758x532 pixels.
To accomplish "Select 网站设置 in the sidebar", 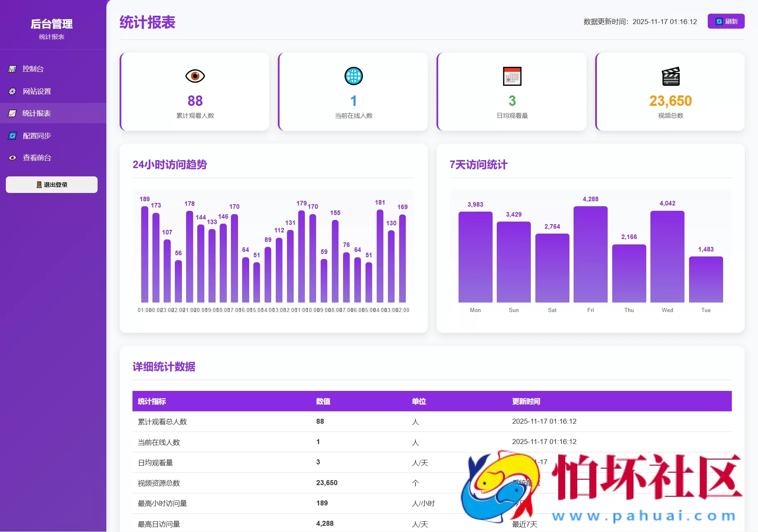I will pos(37,91).
